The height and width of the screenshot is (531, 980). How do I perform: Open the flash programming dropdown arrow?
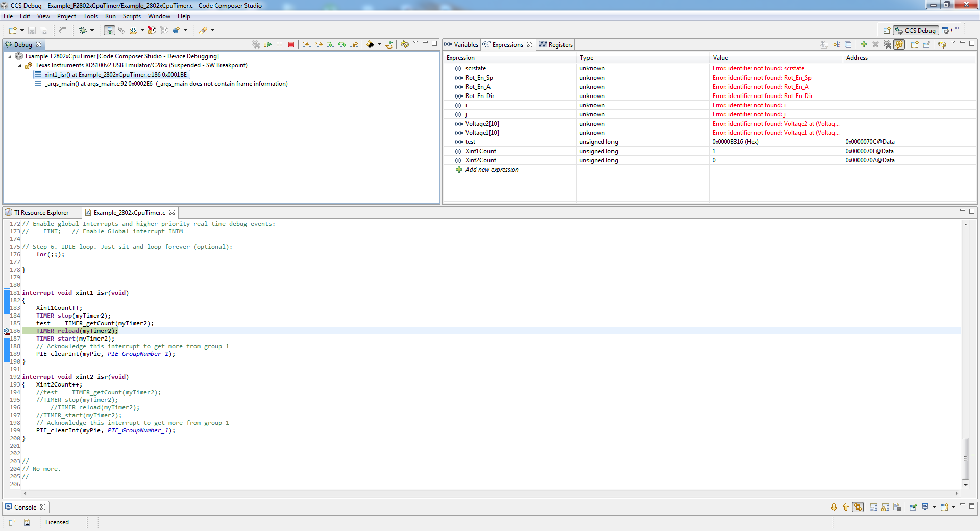click(x=379, y=44)
